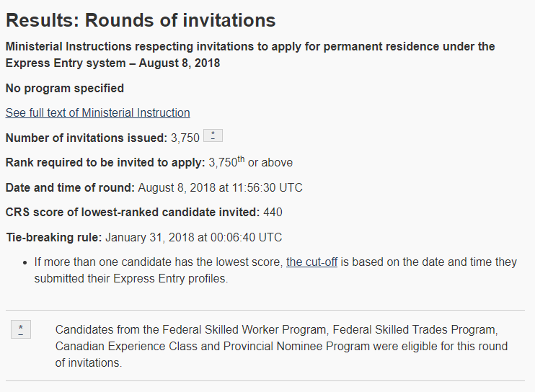Viewport: 535px width, 392px height.
Task: Click the footnote asterisk marker beside the bottom note
Action: tap(21, 330)
